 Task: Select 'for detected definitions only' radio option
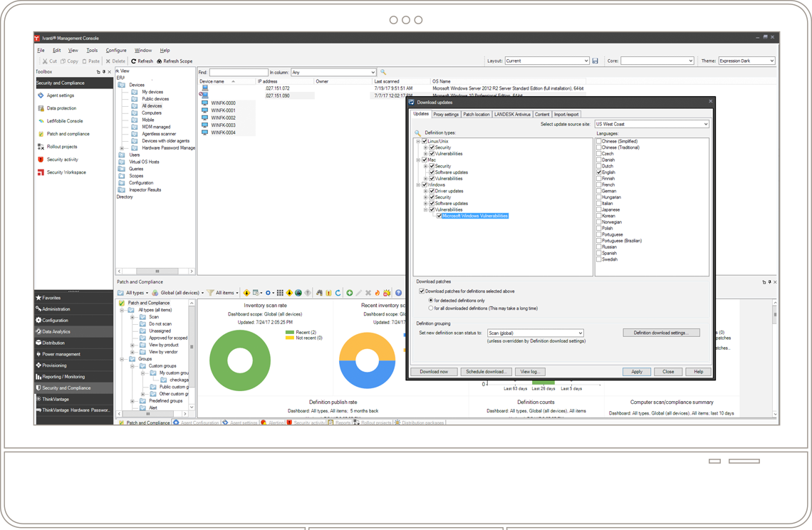coord(430,301)
